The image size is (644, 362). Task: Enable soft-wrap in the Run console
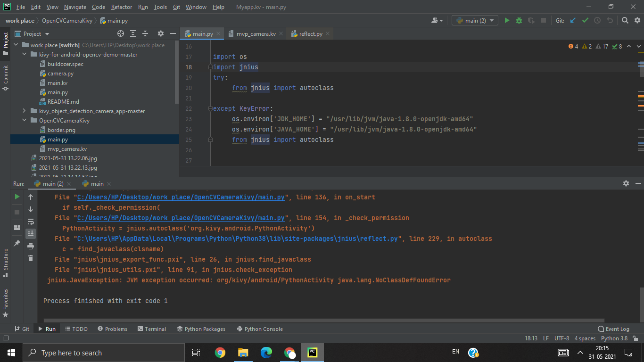[30, 222]
